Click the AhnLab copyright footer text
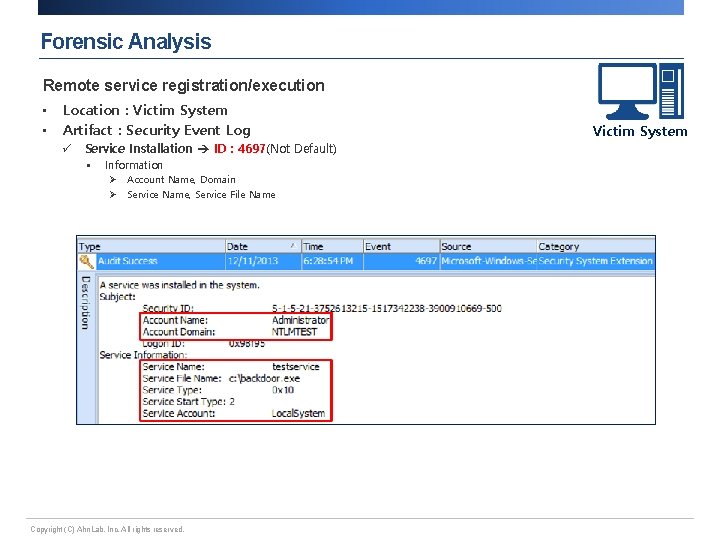This screenshot has height=540, width=720. [x=107, y=529]
